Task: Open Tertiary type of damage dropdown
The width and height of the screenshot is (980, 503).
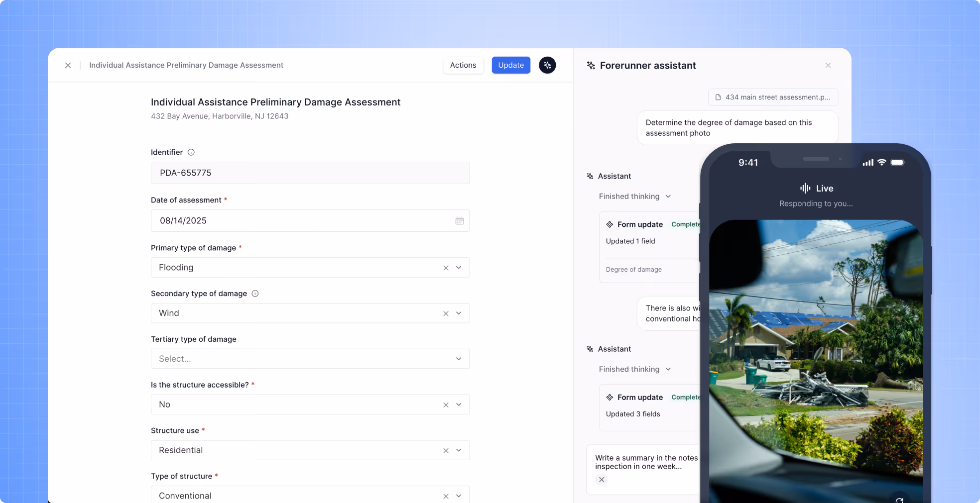Action: coord(310,359)
